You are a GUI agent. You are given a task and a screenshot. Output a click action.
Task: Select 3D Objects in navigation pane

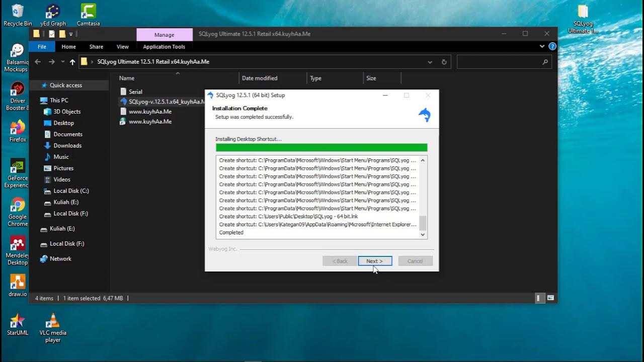pos(67,112)
